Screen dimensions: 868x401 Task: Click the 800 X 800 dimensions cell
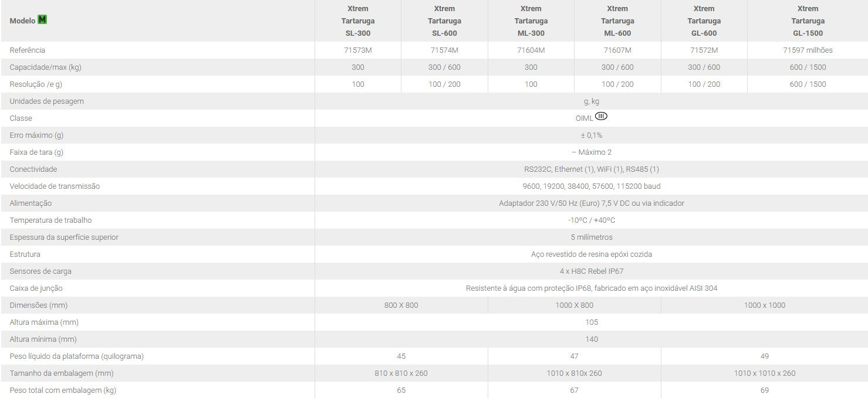[x=401, y=305]
